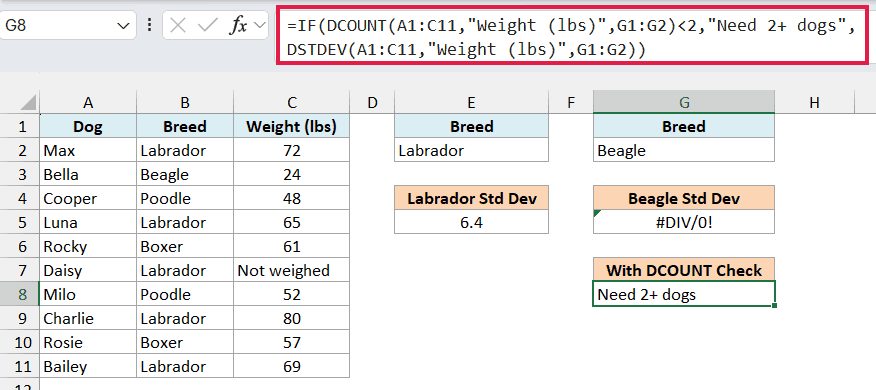Click the 'Labrador Std Dev' label cell
Screen dimensions: 876x390
472,198
